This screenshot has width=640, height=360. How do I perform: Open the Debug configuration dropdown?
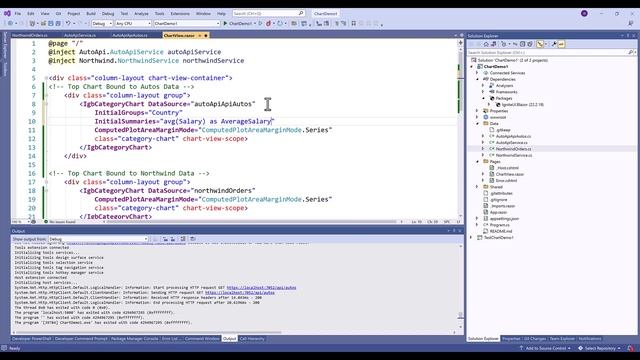[102, 23]
